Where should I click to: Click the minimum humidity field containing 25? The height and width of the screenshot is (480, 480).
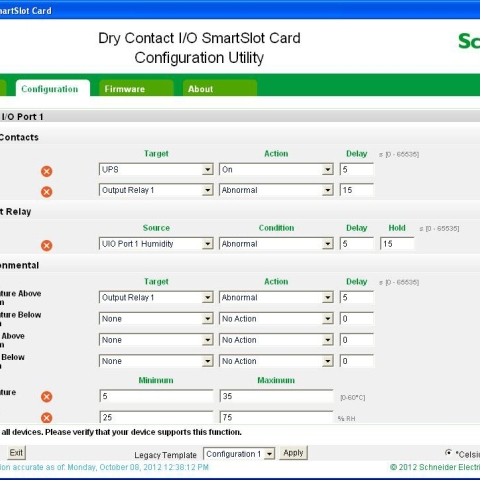tap(156, 417)
